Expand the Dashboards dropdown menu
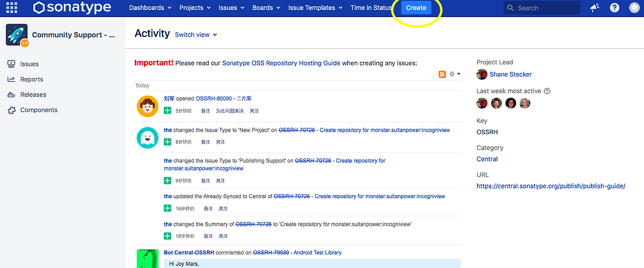 (x=150, y=8)
